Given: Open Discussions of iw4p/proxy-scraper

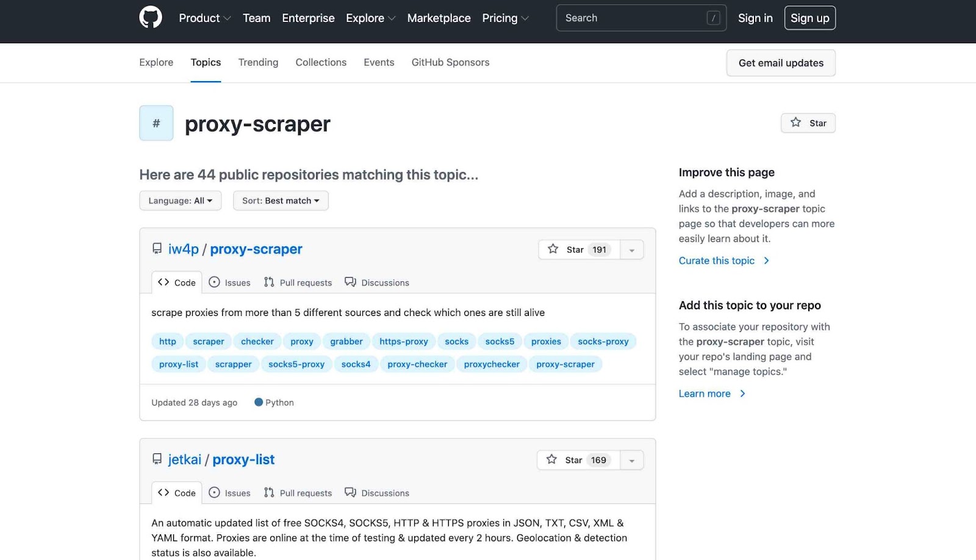Looking at the screenshot, I should click(377, 282).
